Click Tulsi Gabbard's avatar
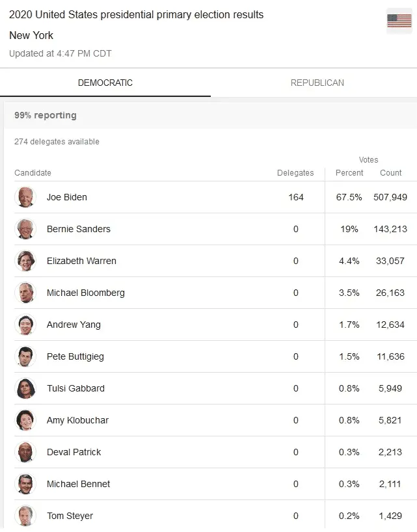 pyautogui.click(x=25, y=388)
